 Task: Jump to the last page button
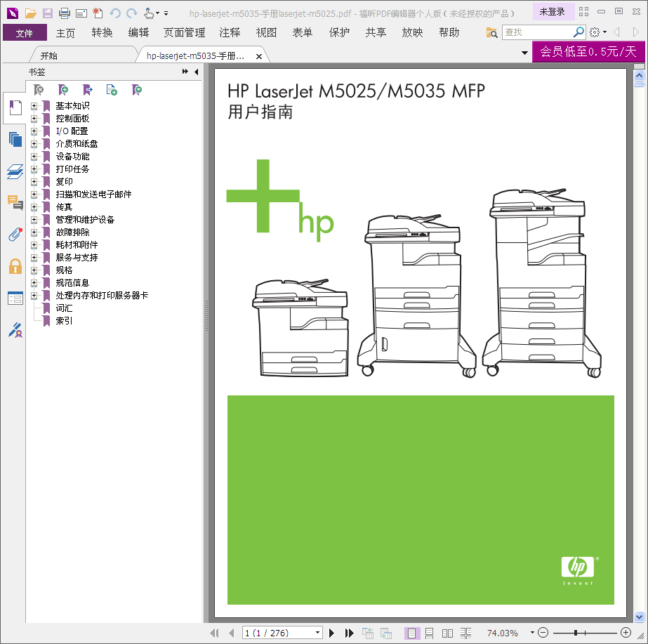coord(349,633)
